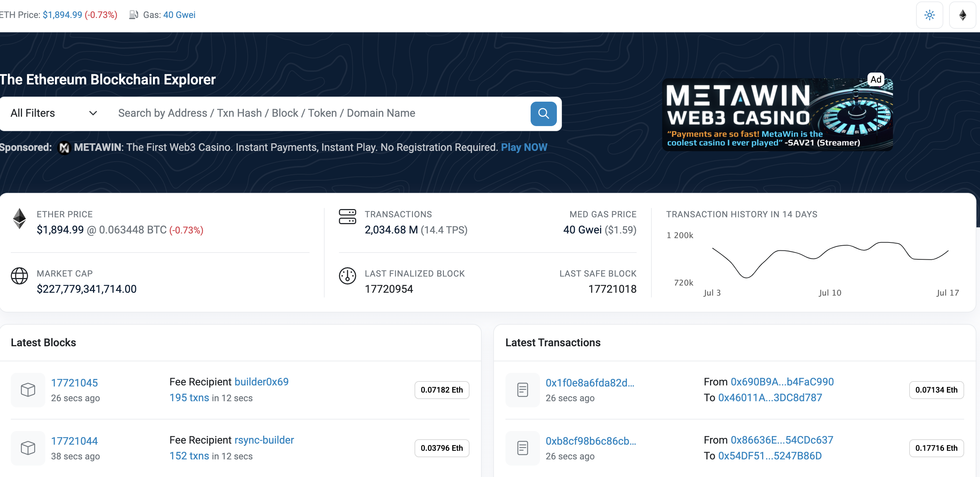Image resolution: width=980 pixels, height=477 pixels.
Task: Click the Ad badge on banner
Action: (x=876, y=79)
